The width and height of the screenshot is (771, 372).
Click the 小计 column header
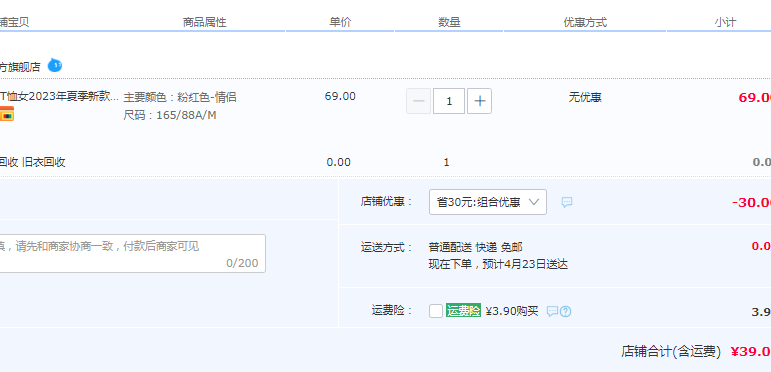coord(725,22)
